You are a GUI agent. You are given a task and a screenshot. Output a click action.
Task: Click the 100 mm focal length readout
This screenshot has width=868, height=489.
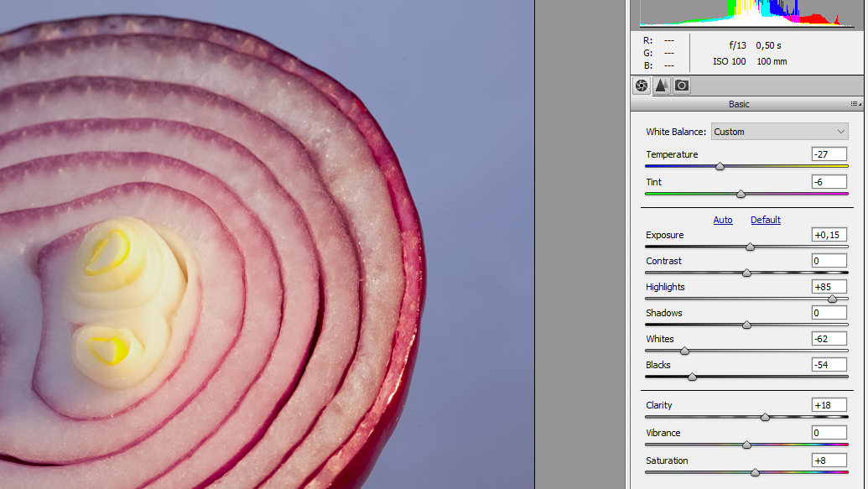[x=772, y=61]
